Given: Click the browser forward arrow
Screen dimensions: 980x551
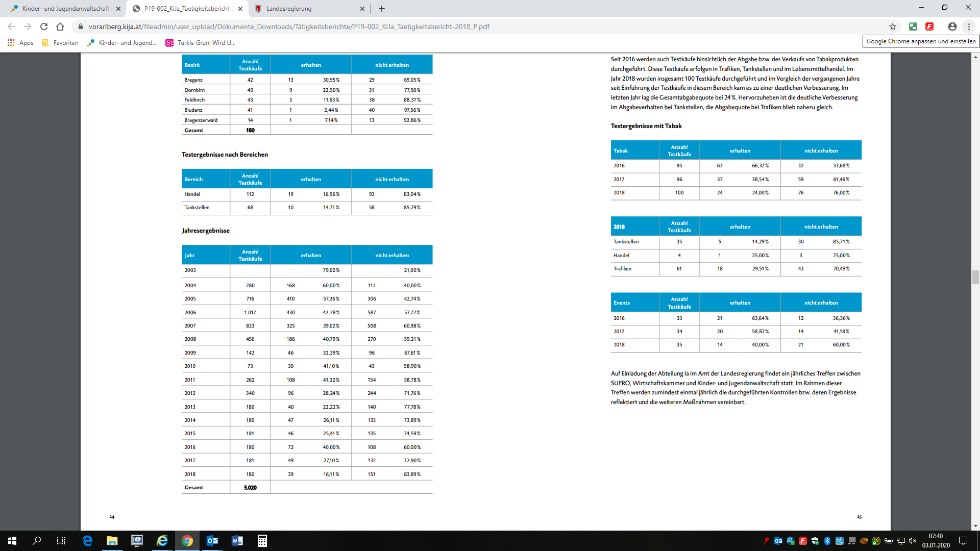Looking at the screenshot, I should point(28,27).
